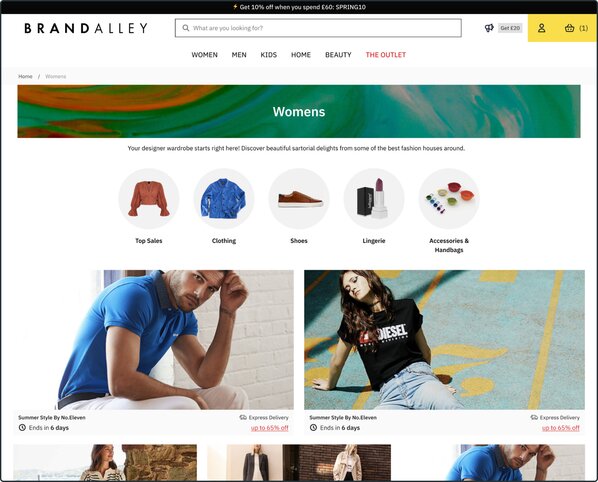The height and width of the screenshot is (482, 598).
Task: Select Accessories & Handbags category circle
Action: pyautogui.click(x=449, y=198)
